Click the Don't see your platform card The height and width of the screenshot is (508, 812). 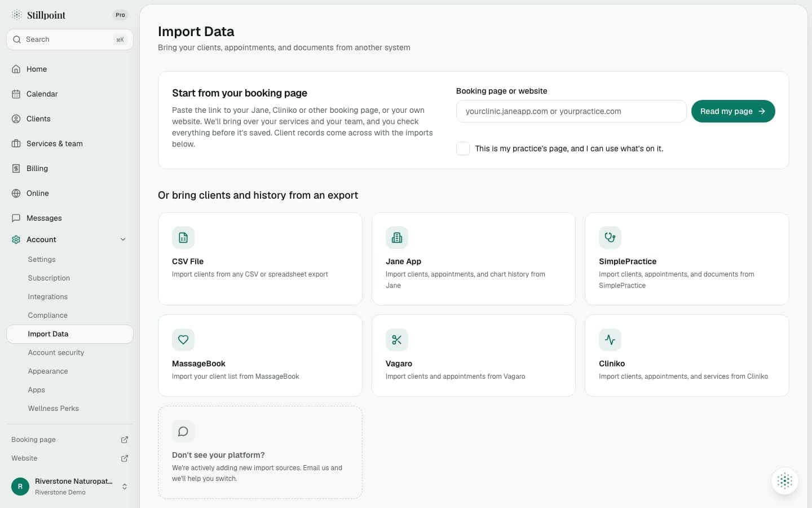tap(260, 452)
